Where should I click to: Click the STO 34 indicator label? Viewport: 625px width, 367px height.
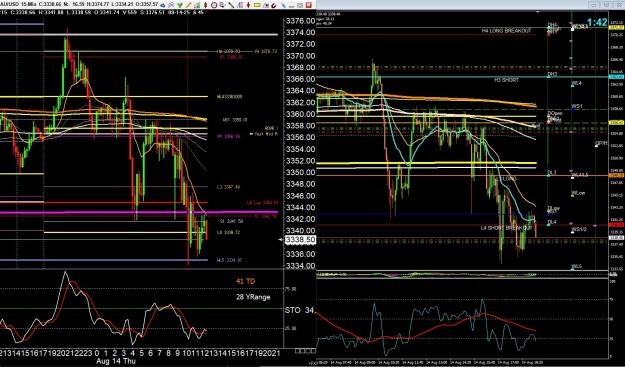pos(299,310)
